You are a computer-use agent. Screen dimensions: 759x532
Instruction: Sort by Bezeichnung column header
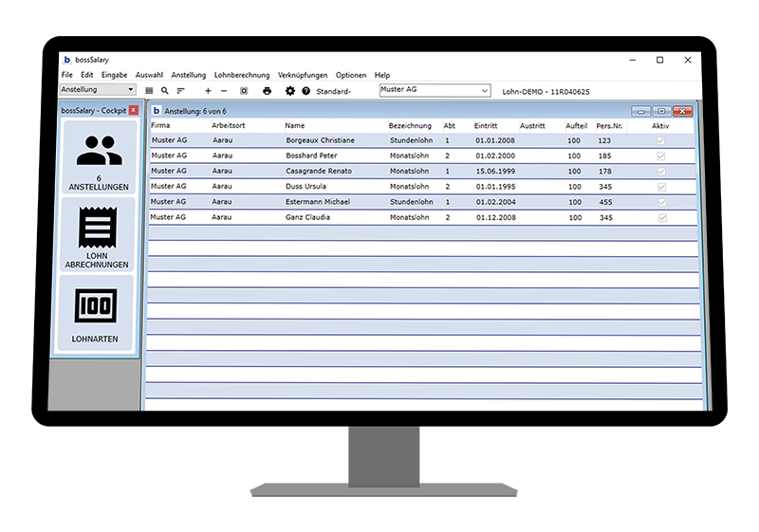pyautogui.click(x=410, y=126)
